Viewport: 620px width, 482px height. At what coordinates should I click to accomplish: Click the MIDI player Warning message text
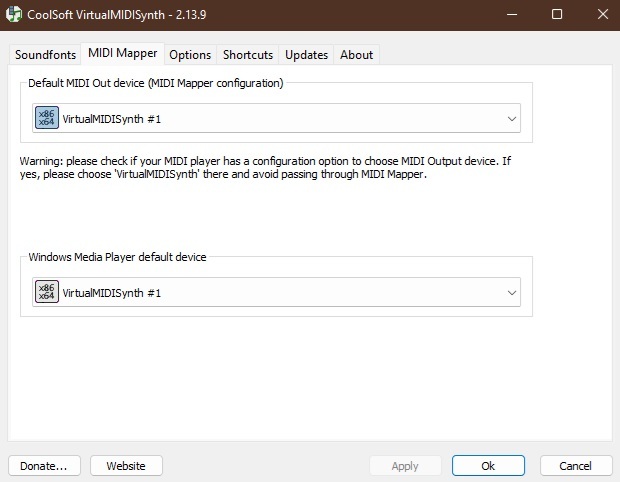point(265,168)
